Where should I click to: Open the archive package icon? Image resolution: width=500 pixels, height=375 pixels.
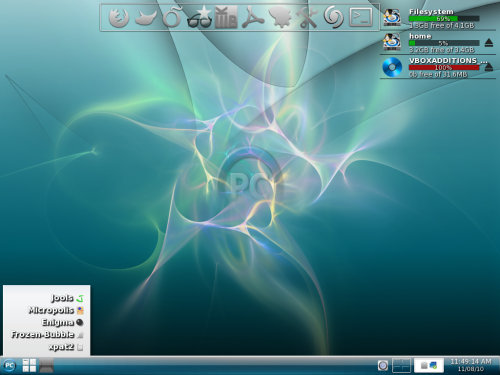226,17
